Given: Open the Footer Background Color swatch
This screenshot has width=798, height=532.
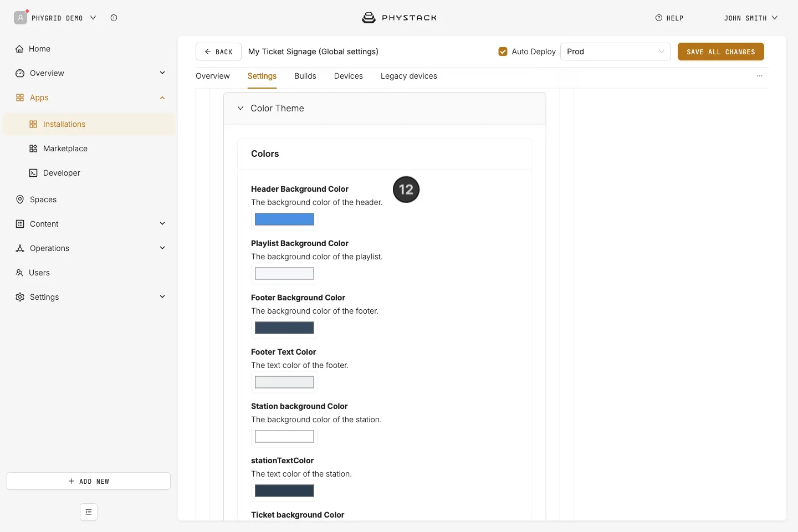Looking at the screenshot, I should [284, 328].
